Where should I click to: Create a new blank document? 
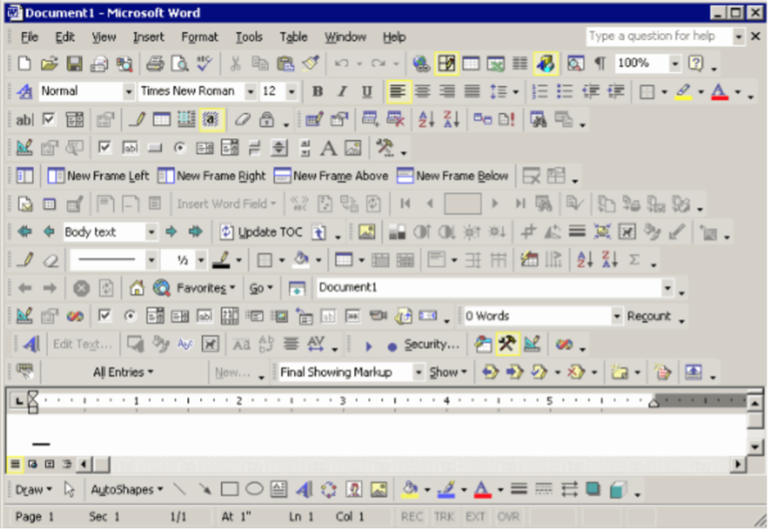click(24, 64)
